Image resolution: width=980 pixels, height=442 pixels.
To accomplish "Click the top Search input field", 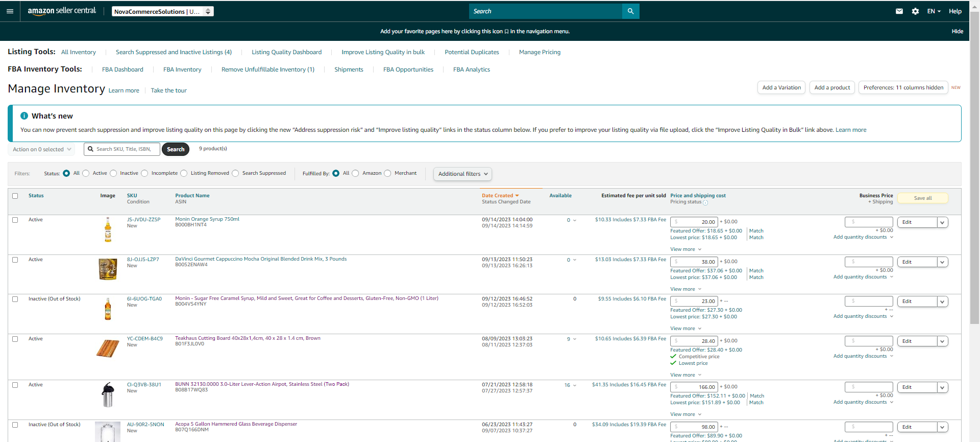I will click(546, 11).
